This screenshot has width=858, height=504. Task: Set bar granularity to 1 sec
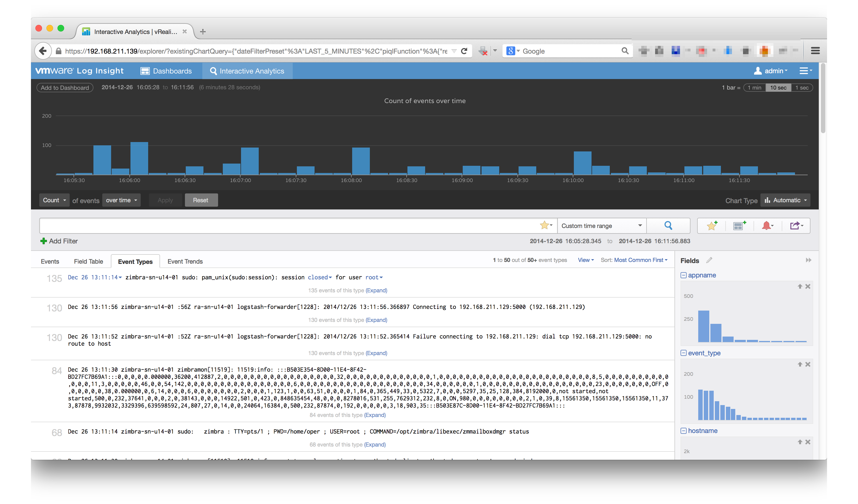[802, 88]
